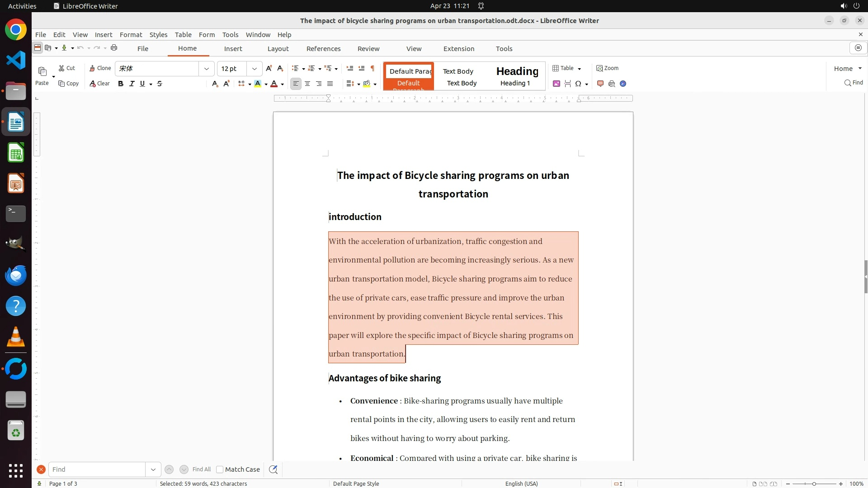Enable the Match Case checkbox
This screenshot has width=868, height=488.
220,469
